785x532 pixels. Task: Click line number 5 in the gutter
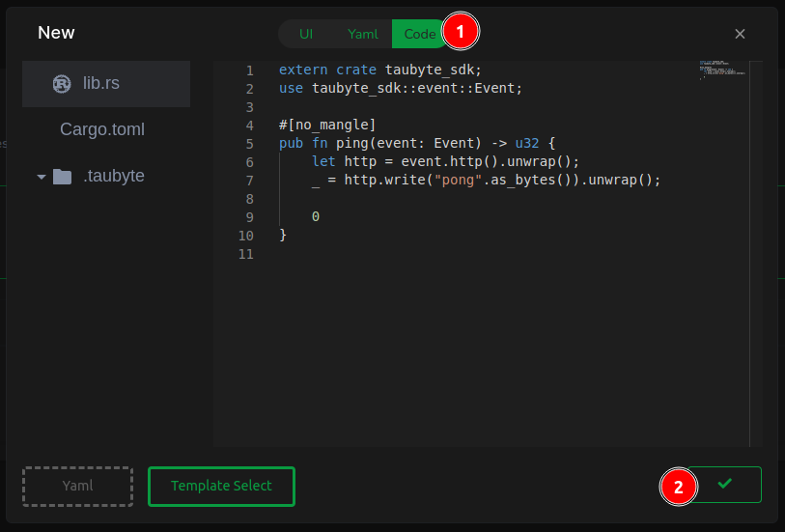coord(249,144)
